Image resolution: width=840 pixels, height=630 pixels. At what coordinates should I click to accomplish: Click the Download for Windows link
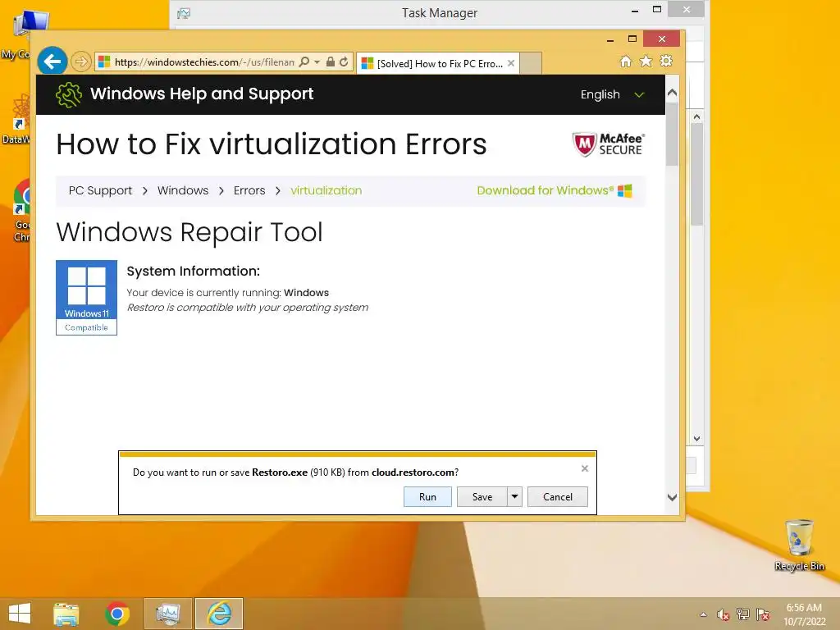[555, 190]
